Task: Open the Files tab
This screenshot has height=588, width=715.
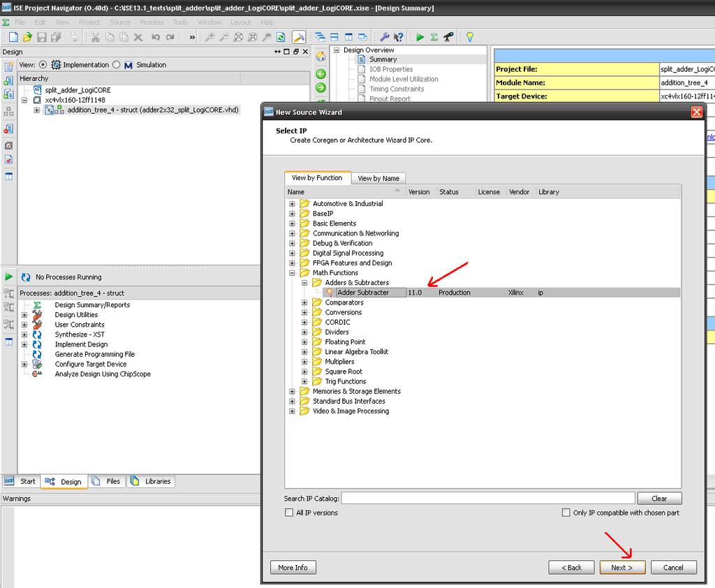Action: (107, 481)
